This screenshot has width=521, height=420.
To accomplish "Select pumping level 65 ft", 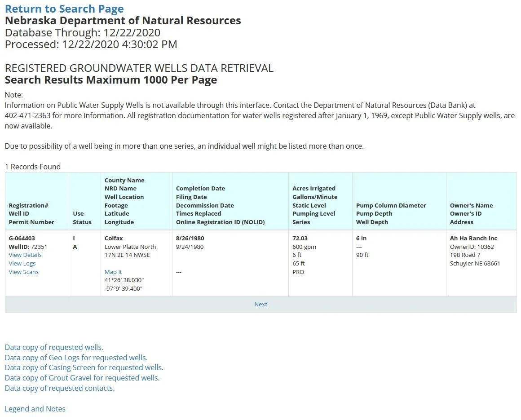I will [x=299, y=264].
